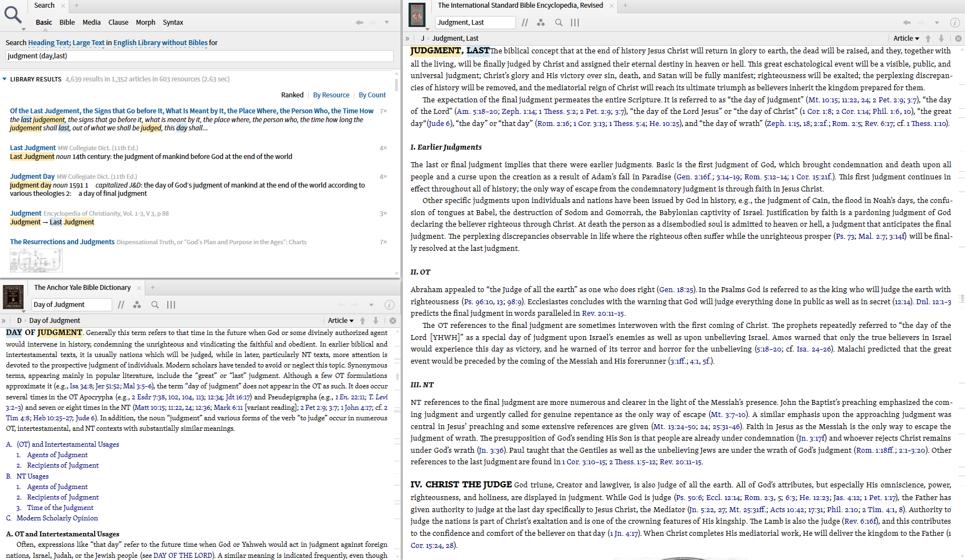Open 'Judgment Day' MW Collegiate result

32,177
